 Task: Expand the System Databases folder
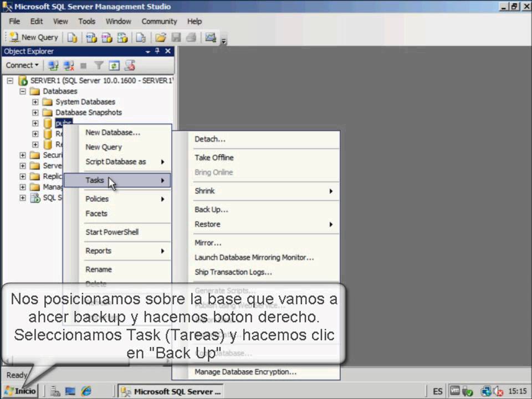tap(35, 102)
